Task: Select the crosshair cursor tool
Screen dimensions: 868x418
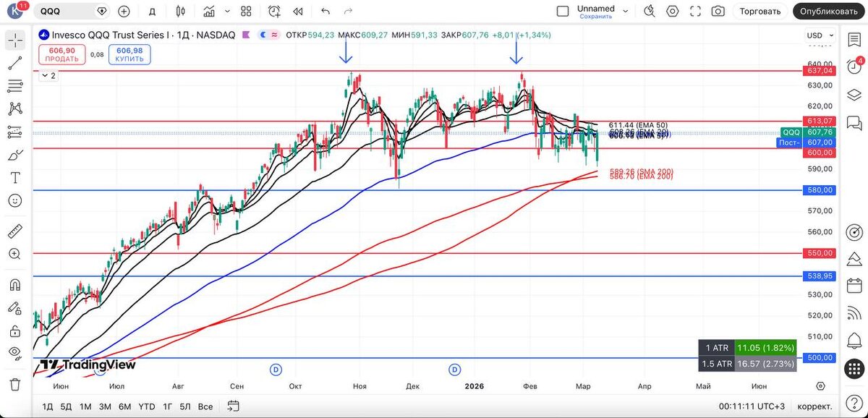Action: 15,40
